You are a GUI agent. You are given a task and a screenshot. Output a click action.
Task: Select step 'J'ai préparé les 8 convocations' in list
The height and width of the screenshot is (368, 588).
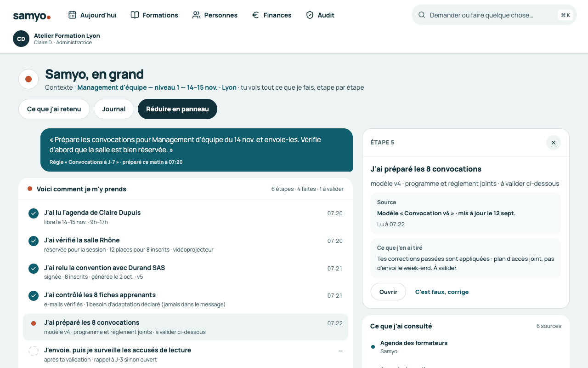coord(186,327)
